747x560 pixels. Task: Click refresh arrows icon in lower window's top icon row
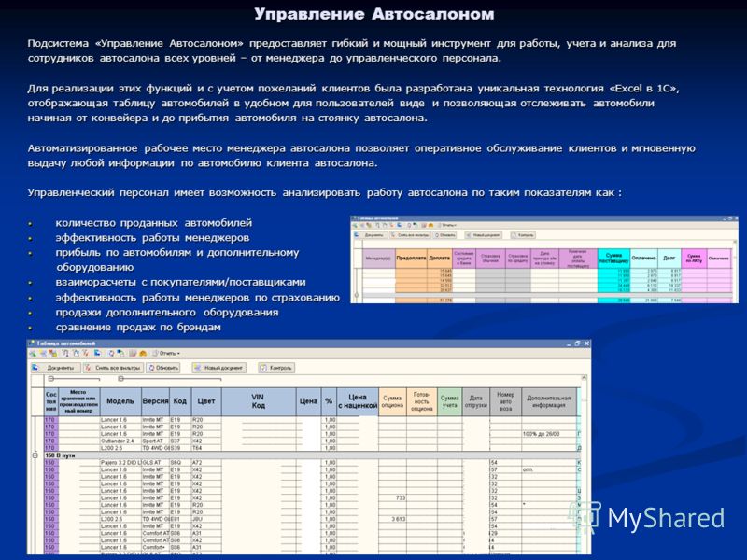pyautogui.click(x=111, y=354)
